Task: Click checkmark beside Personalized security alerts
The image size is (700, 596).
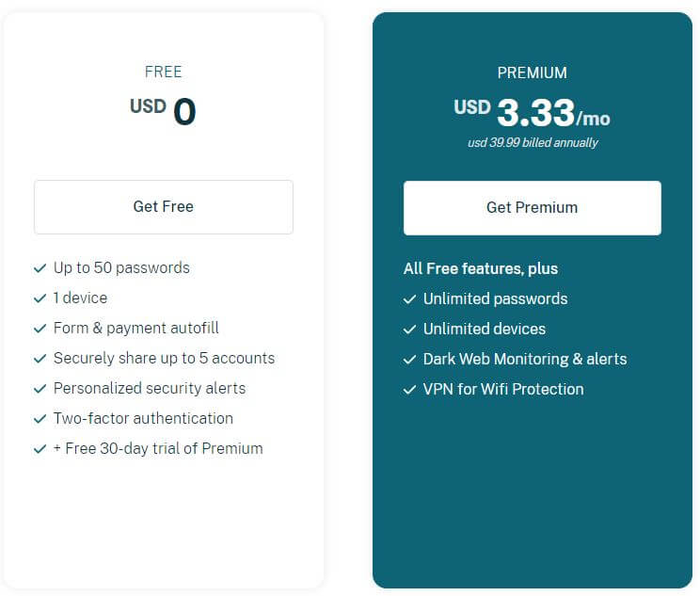Action: [40, 389]
